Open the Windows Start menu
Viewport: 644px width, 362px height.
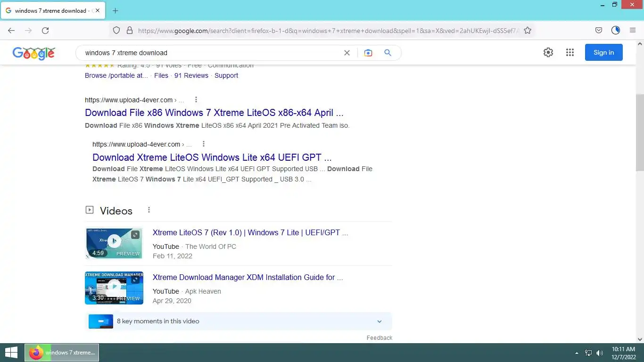[x=11, y=353]
